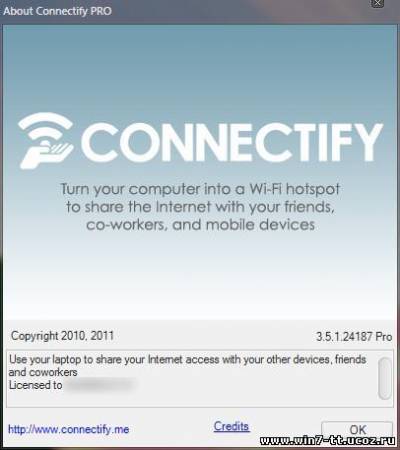Click the 'About Connectify PRO' title bar text

pos(57,11)
